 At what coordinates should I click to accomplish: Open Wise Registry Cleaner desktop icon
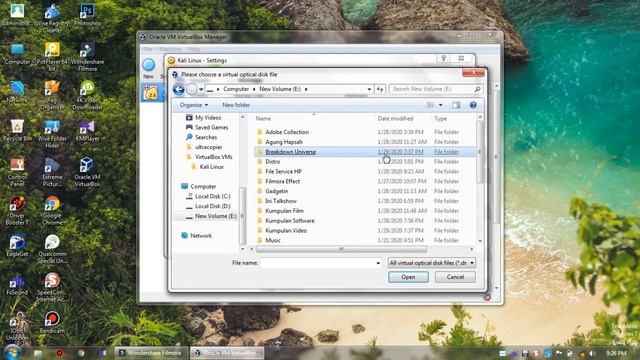(52, 18)
